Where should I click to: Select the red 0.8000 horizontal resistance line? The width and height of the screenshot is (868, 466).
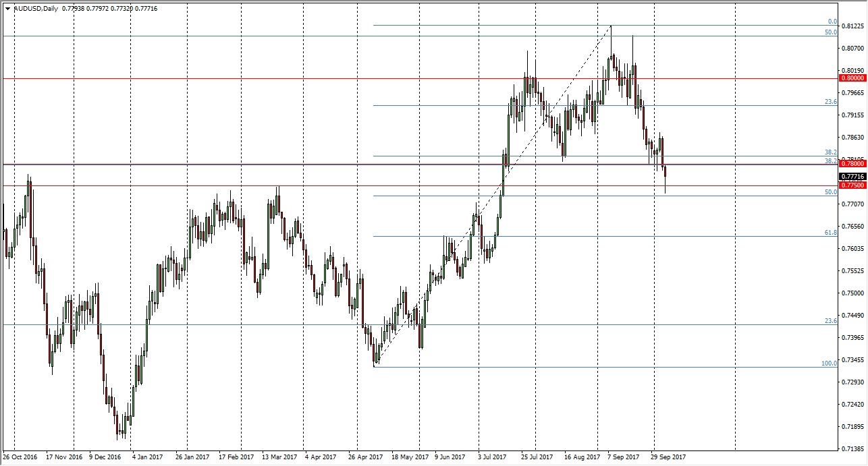[x=270, y=78]
